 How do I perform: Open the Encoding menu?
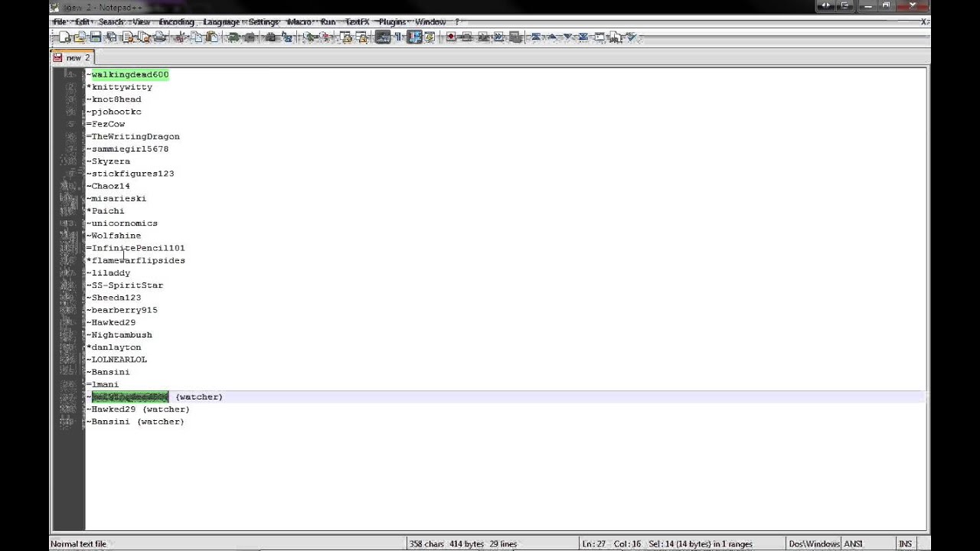click(176, 22)
